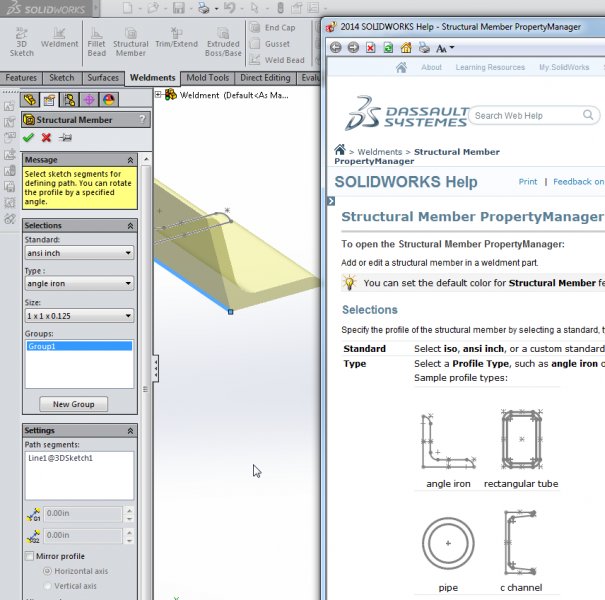Expand the Weldment tree node
605x600 pixels.
158,94
